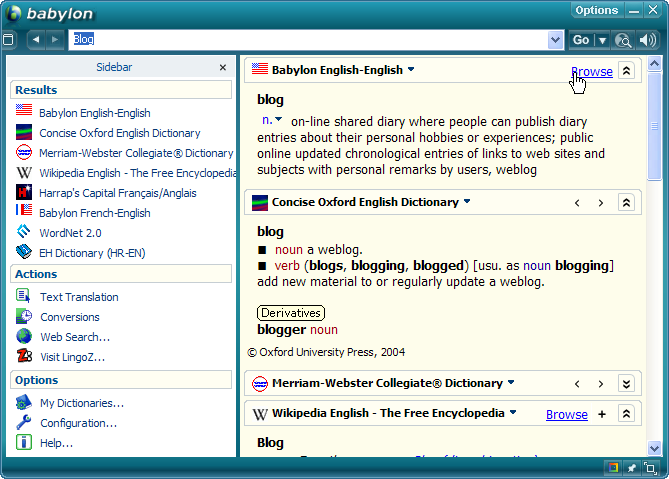The width and height of the screenshot is (669, 479).
Task: Open Configuration... option
Action: click(79, 423)
